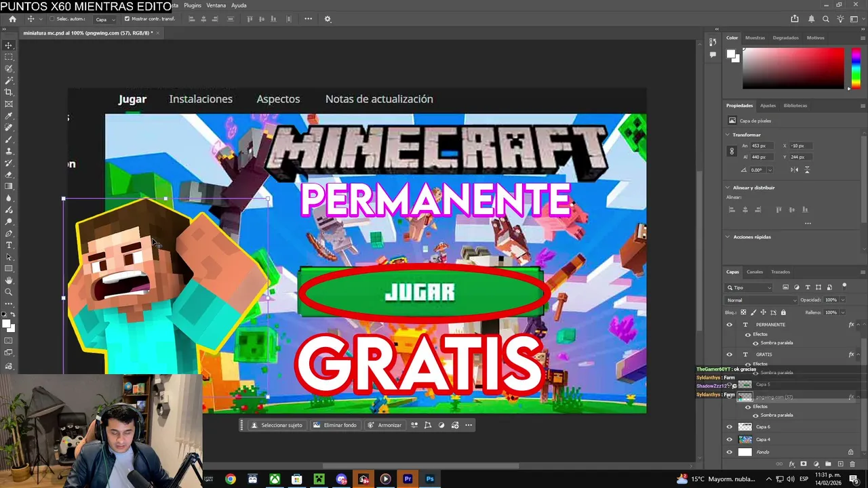Lock all layer attributes padlock icon

tap(783, 312)
